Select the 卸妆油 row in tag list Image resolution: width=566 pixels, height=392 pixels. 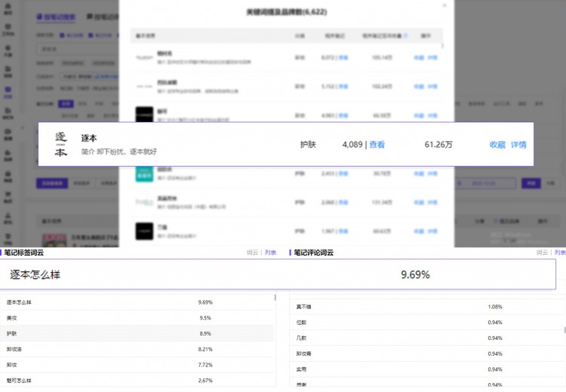[136, 350]
